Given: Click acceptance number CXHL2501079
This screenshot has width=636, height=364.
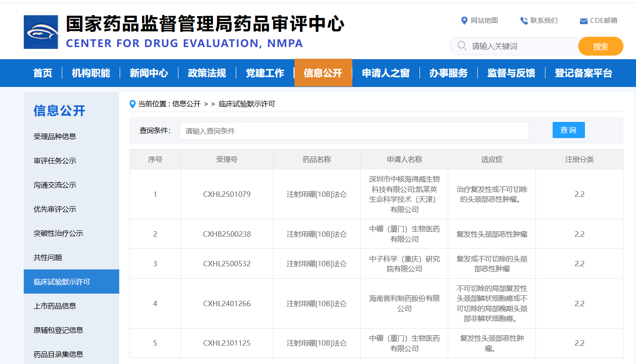Looking at the screenshot, I should point(227,194).
